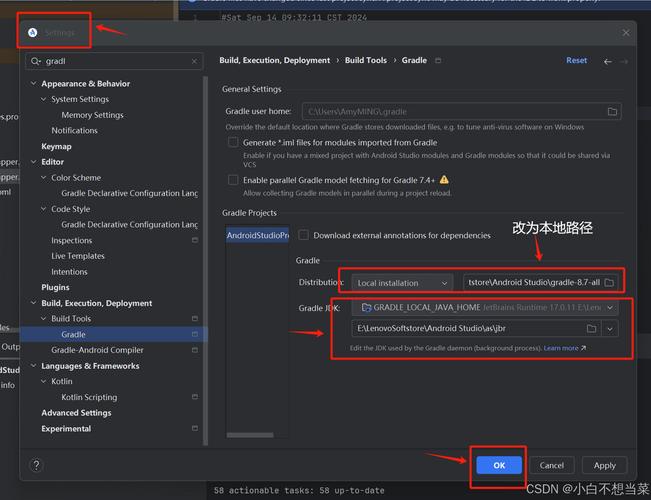Click the project-level marker icon next to Build Tools
651x500 pixels.
coord(195,319)
